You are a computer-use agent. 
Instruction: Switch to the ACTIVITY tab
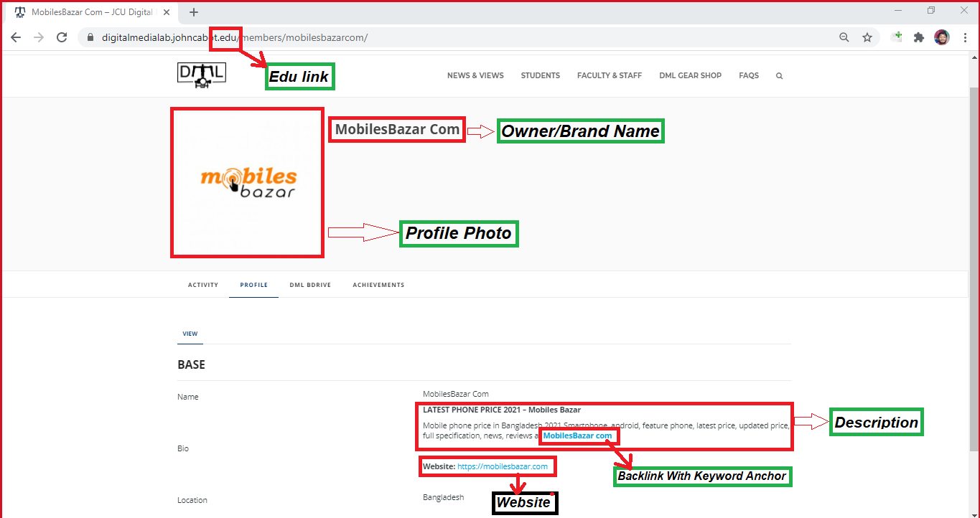pos(202,285)
